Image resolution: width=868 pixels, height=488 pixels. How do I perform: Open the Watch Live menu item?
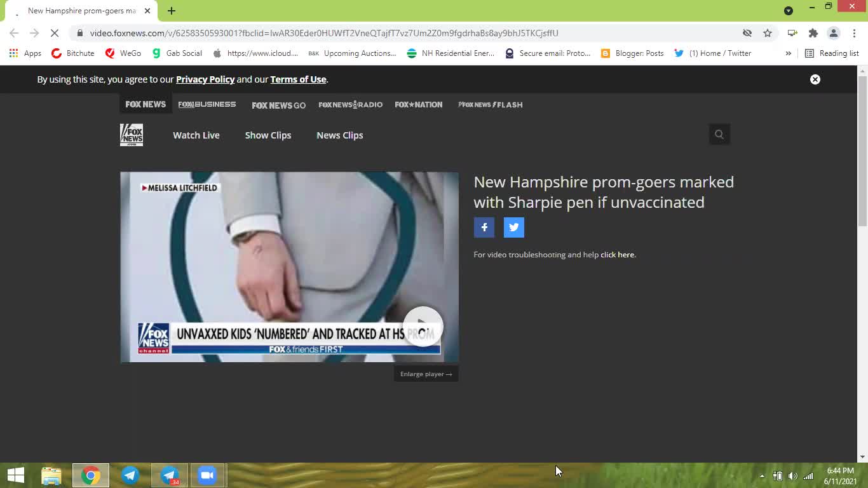[x=196, y=135]
